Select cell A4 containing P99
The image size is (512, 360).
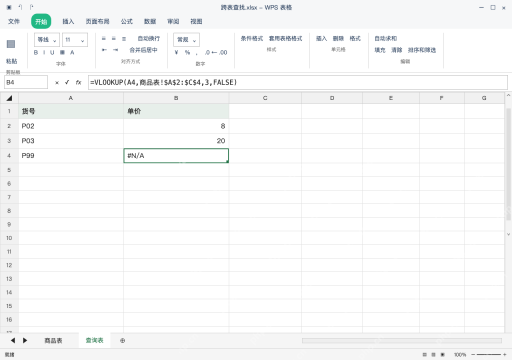(71, 156)
